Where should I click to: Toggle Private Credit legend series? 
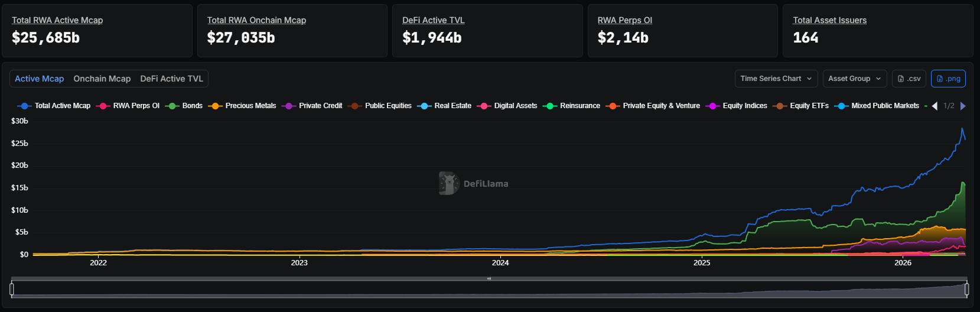312,106
